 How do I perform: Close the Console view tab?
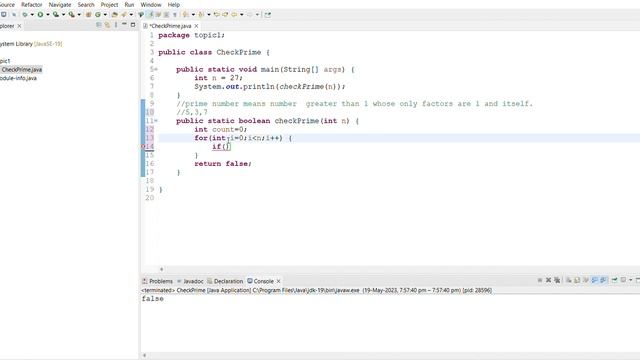tap(278, 281)
